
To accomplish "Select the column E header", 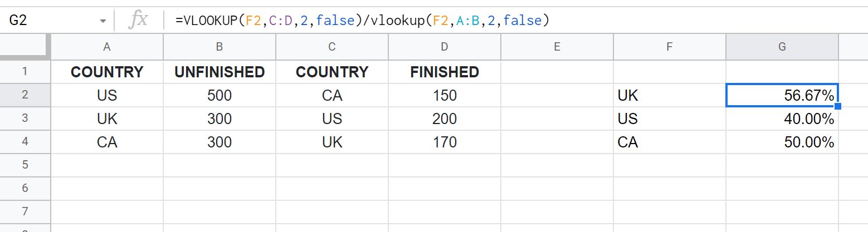I will (557, 47).
